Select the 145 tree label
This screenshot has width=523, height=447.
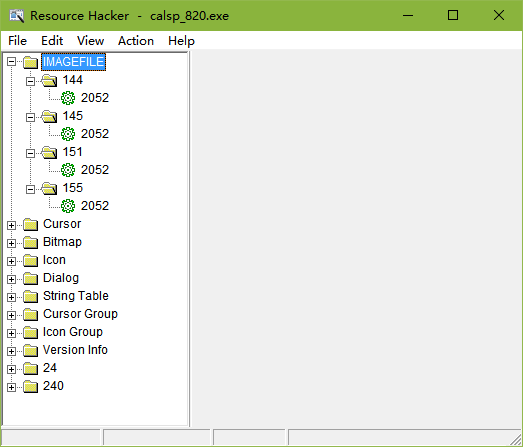[72, 116]
